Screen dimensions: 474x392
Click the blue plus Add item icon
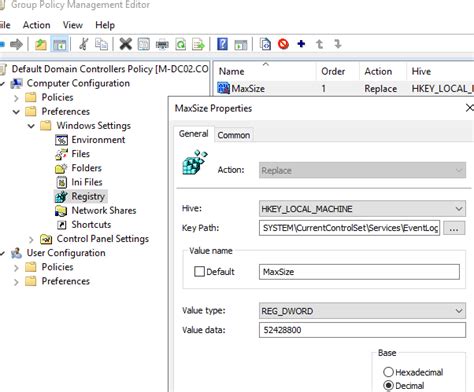point(301,44)
